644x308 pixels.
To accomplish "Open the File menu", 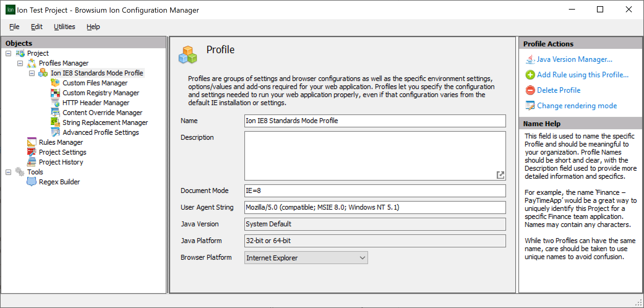I will (x=14, y=27).
